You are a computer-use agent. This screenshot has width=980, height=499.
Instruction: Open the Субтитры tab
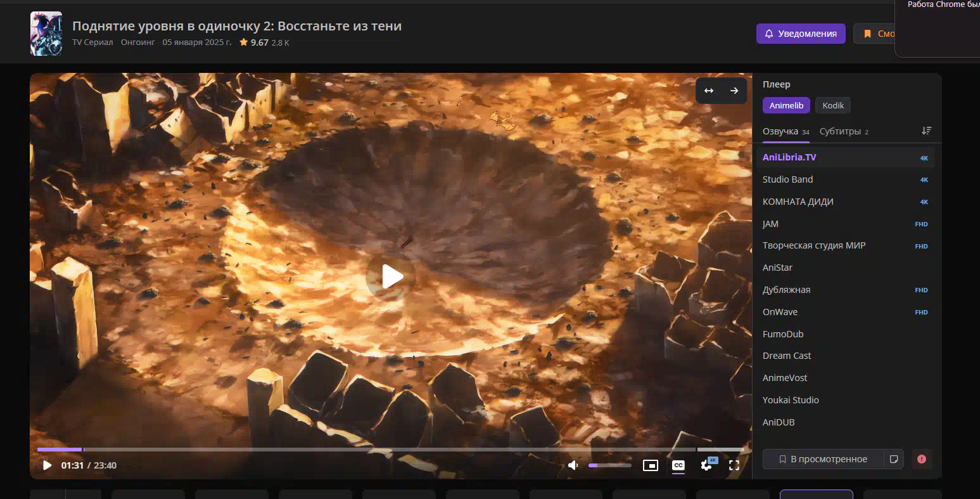(x=844, y=131)
